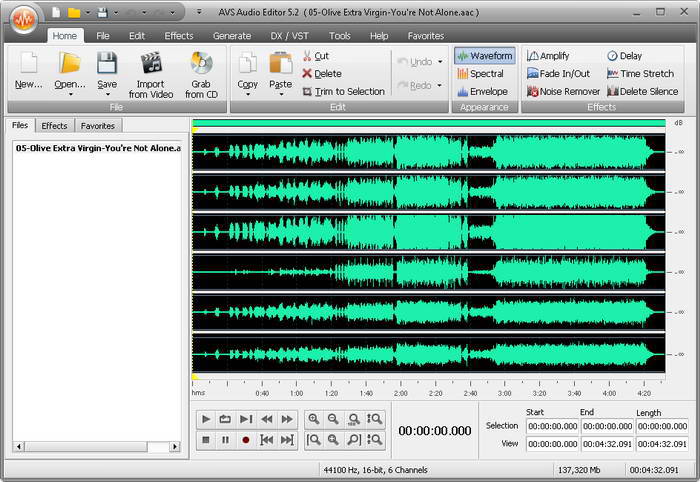This screenshot has height=482, width=700.
Task: Switch to Waveform appearance view
Action: [x=484, y=56]
